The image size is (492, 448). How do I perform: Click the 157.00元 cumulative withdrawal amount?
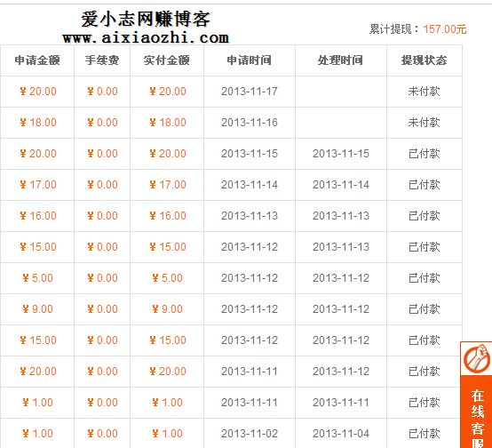[445, 29]
